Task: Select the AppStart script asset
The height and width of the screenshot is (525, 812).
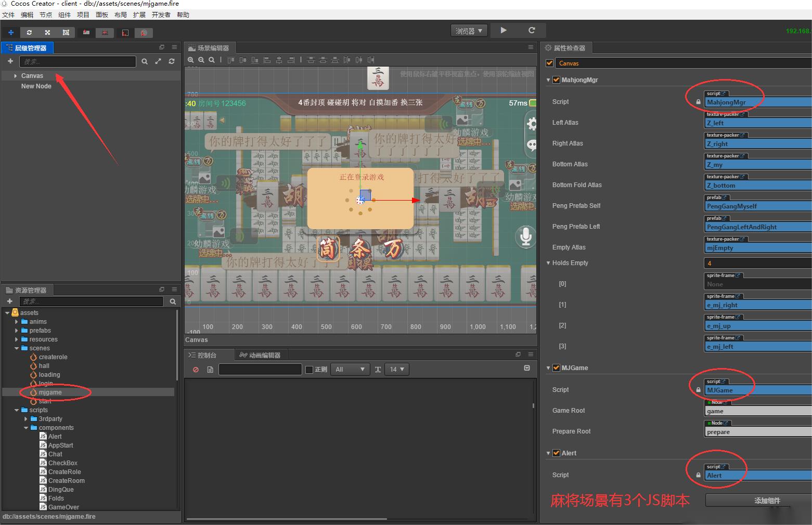Action: click(60, 445)
